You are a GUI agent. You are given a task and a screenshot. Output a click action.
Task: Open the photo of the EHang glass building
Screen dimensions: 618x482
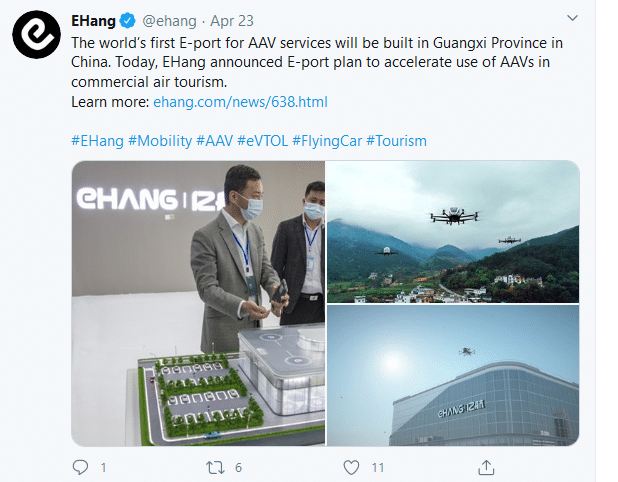click(x=453, y=376)
